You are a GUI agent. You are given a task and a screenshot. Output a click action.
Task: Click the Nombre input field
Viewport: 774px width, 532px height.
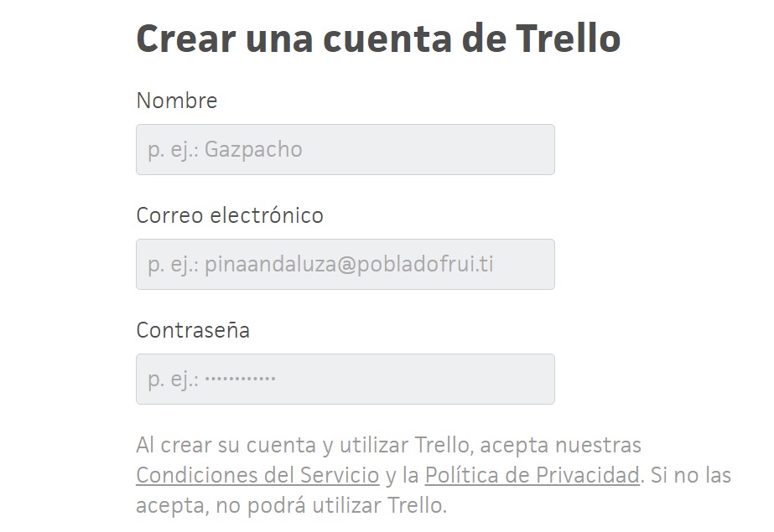(x=345, y=150)
